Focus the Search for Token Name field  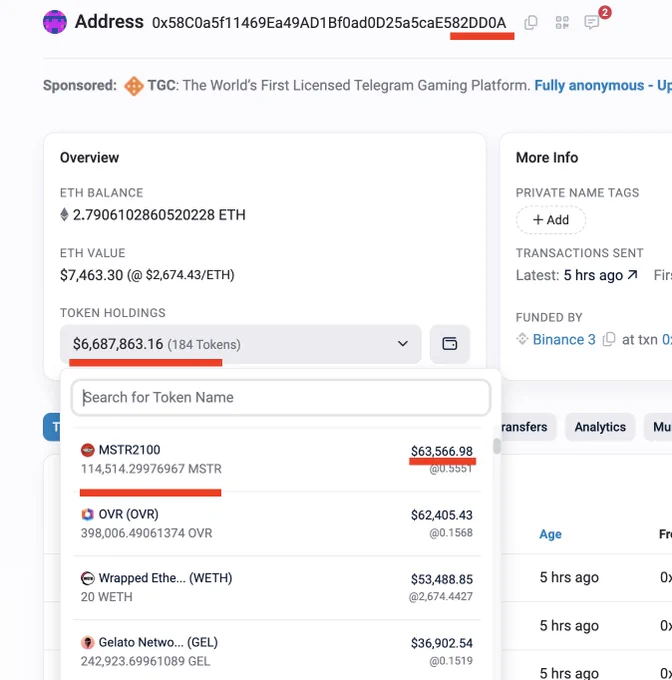281,397
